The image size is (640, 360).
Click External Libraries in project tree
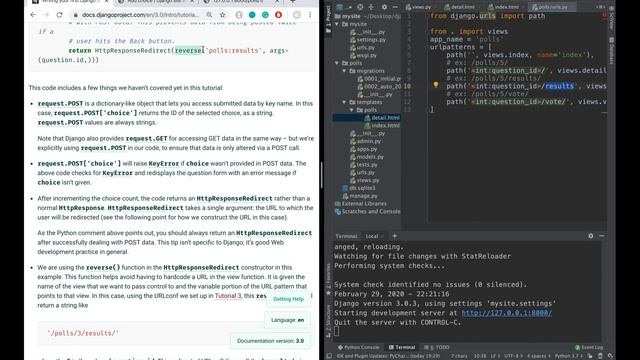click(360, 204)
